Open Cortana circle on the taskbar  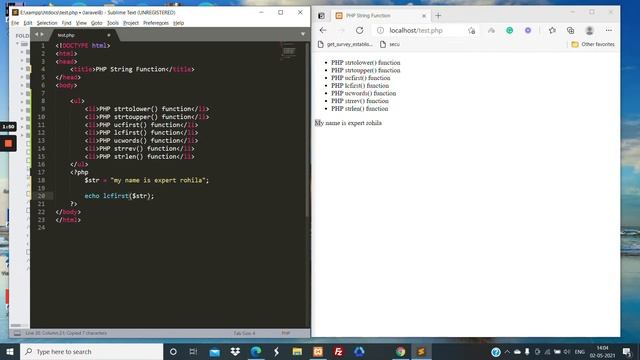pos(173,351)
